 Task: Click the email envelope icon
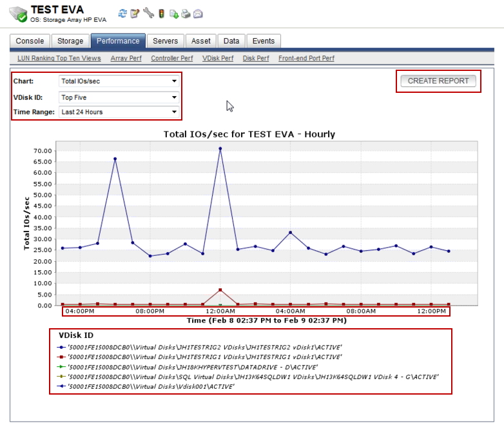tap(198, 14)
